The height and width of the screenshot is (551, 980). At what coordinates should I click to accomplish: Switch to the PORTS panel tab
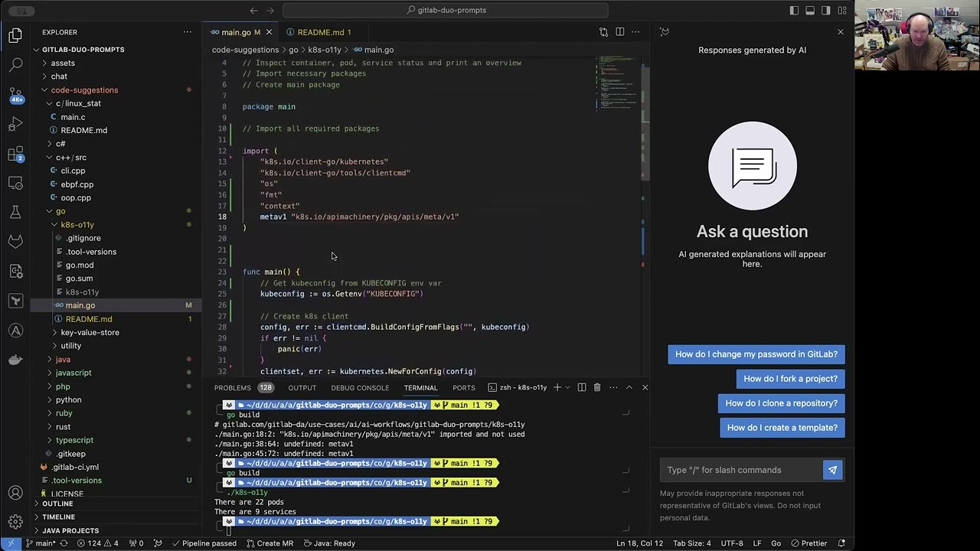point(464,388)
